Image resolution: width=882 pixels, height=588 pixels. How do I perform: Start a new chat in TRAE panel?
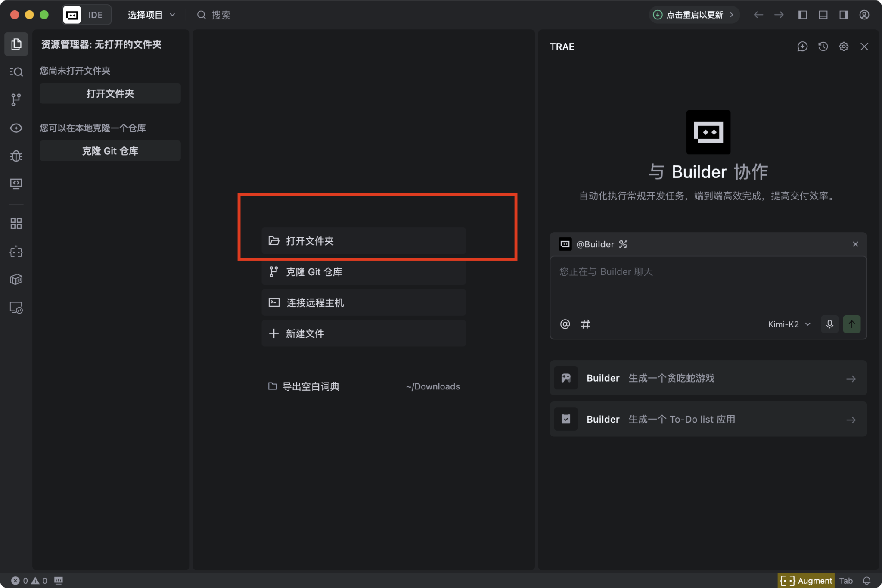[802, 47]
